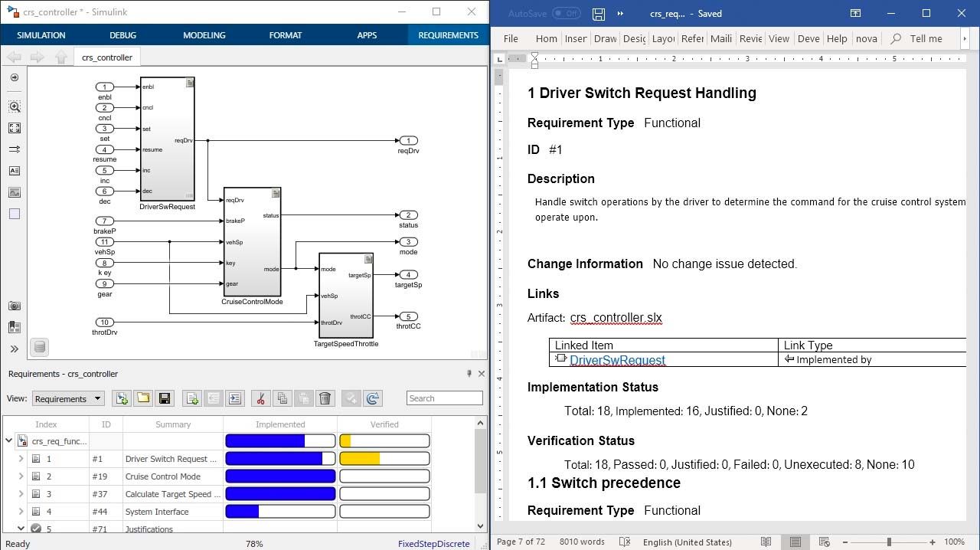This screenshot has height=550, width=980.
Task: Select the Annotation text tool in palette
Action: tap(14, 172)
